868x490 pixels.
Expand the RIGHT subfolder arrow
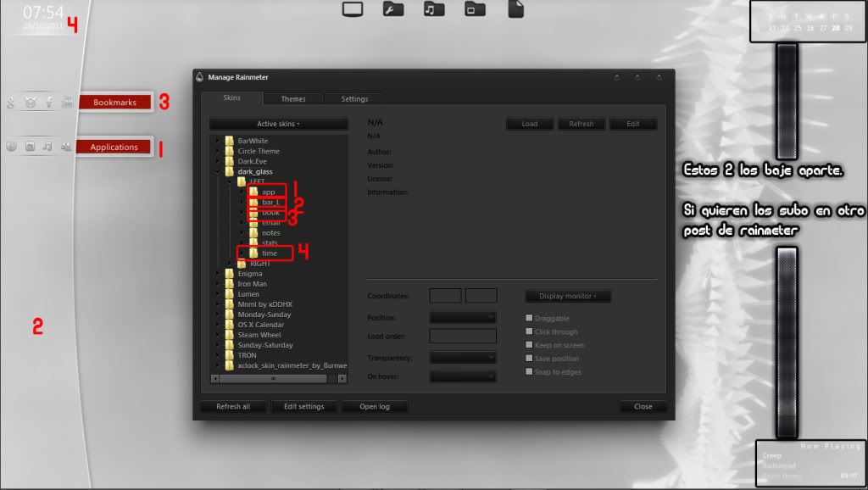click(x=230, y=264)
